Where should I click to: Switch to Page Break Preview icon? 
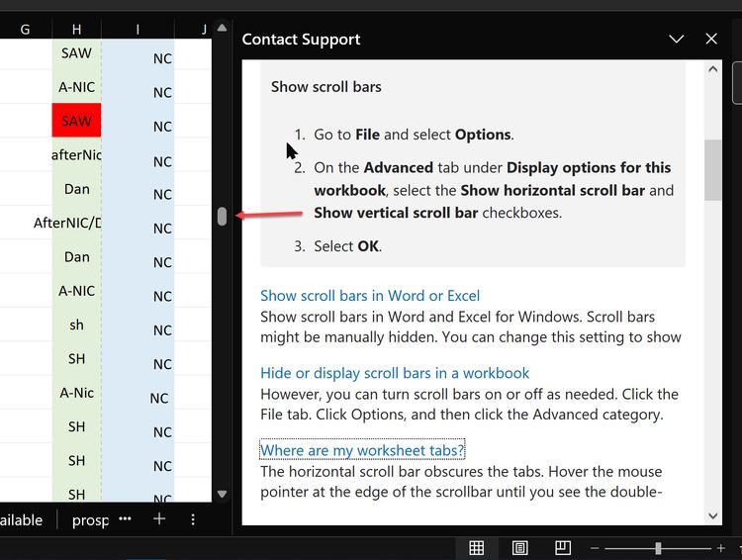563,548
